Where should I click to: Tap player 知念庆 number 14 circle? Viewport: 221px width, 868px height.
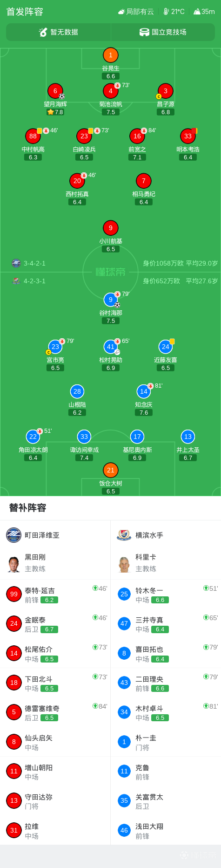pyautogui.click(x=144, y=391)
